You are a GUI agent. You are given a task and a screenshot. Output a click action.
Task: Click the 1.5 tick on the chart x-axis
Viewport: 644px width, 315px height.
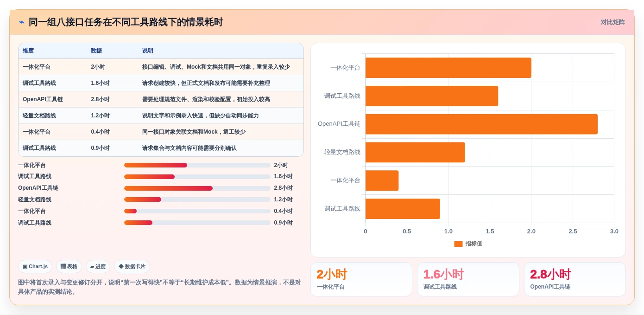coord(490,231)
